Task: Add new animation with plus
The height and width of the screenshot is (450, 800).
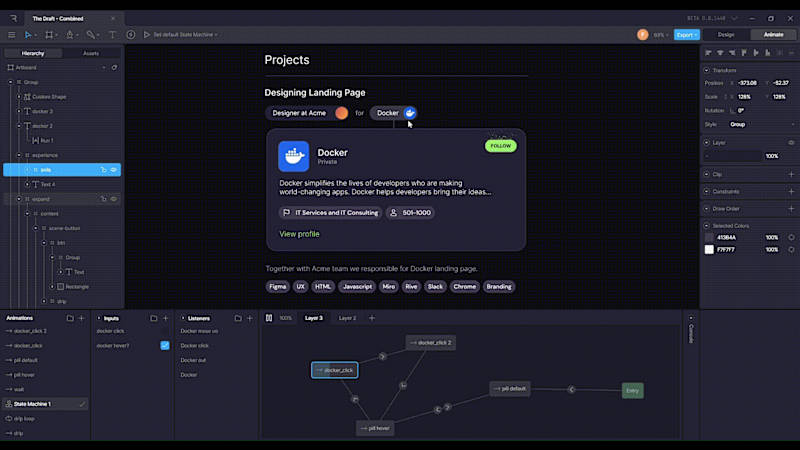Action: pos(82,318)
